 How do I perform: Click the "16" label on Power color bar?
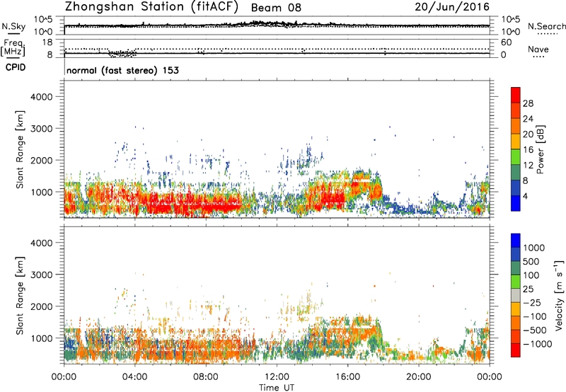coord(528,150)
